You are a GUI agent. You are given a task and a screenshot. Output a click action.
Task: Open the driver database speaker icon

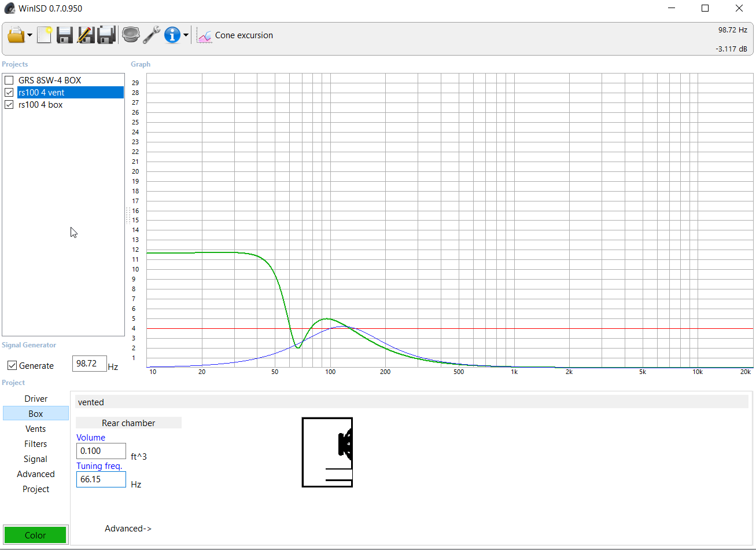131,35
